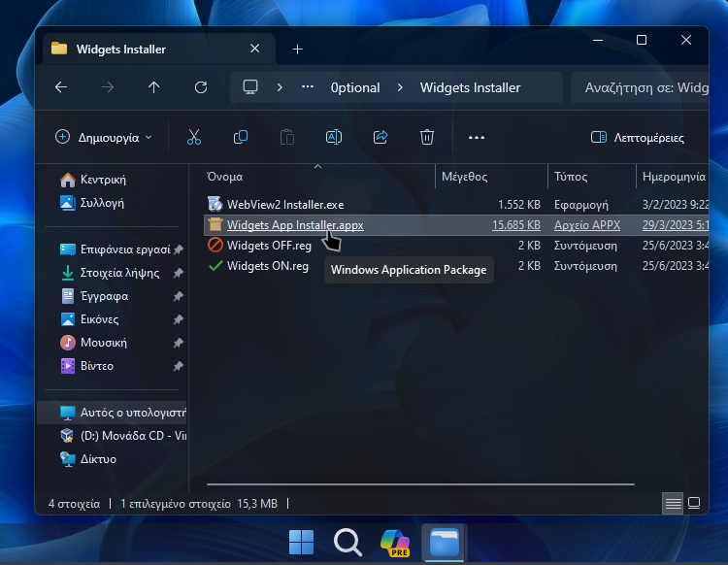Screen dimensions: 728x565
Task: Sort files by Μέγεθος column
Action: point(464,177)
